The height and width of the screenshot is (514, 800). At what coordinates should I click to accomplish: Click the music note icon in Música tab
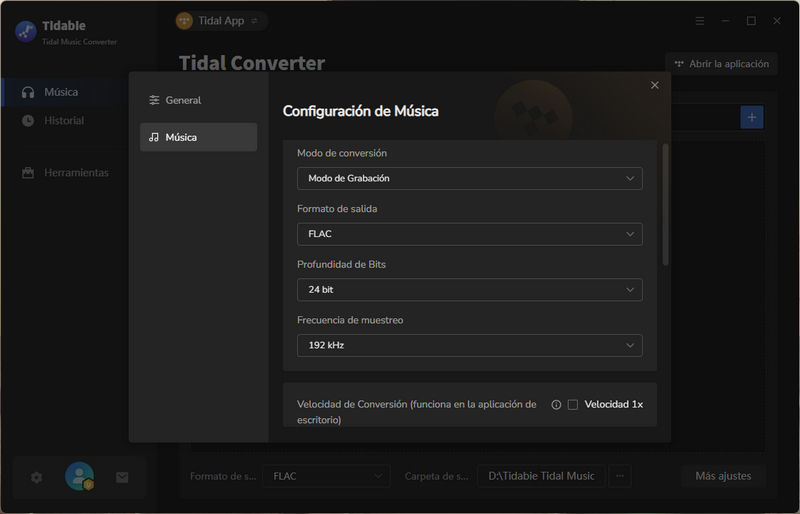click(x=154, y=137)
